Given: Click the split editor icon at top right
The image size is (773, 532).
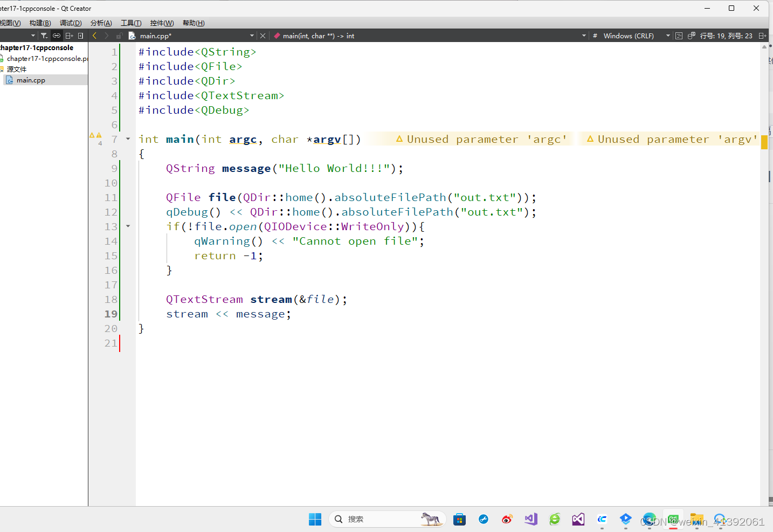Looking at the screenshot, I should click(x=763, y=36).
